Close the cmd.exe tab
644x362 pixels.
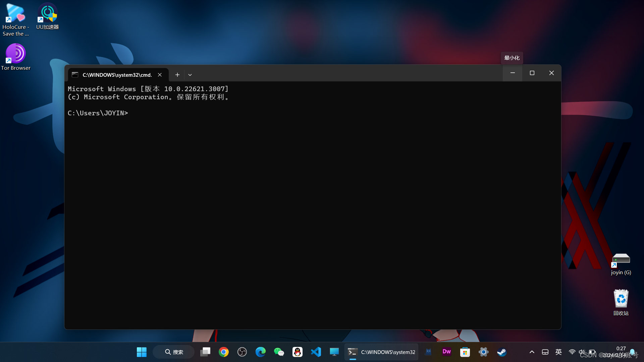pos(160,75)
